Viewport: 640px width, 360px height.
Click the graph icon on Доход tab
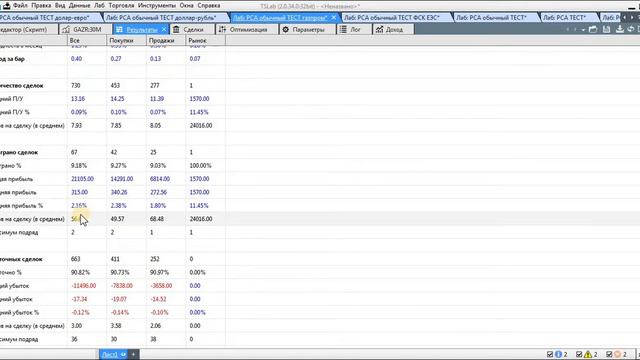(379, 29)
